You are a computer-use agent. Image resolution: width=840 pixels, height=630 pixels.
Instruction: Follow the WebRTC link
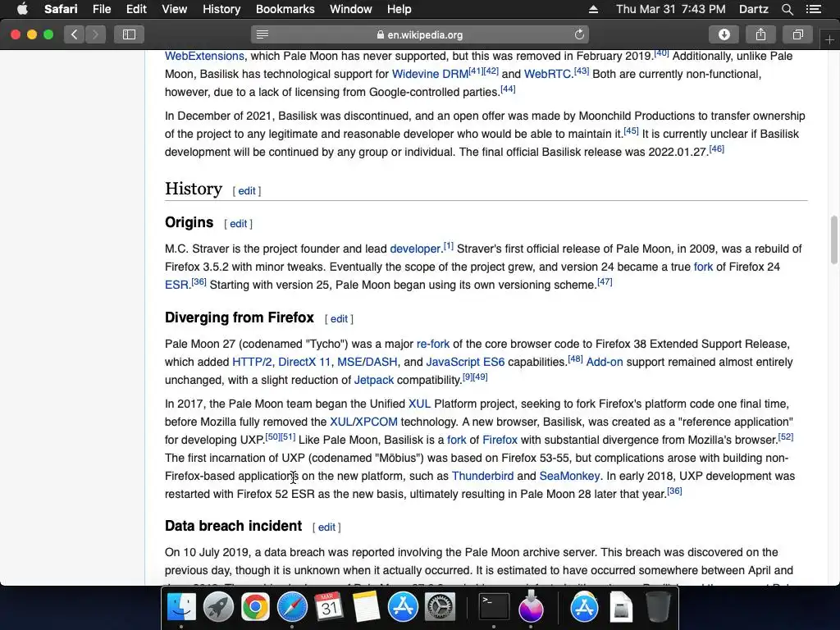click(547, 74)
